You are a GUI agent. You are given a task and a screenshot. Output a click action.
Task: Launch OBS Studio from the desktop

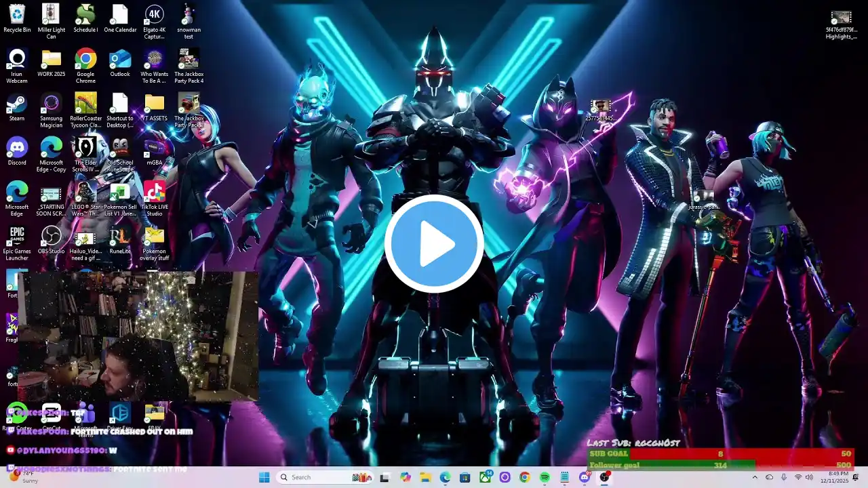click(52, 240)
